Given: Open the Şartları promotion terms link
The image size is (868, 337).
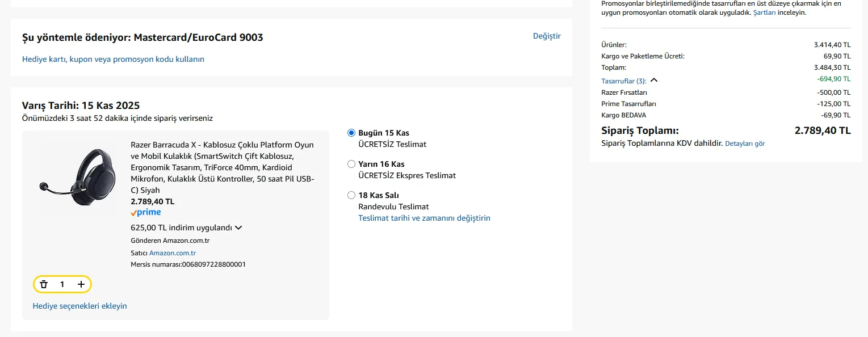Looking at the screenshot, I should 764,12.
